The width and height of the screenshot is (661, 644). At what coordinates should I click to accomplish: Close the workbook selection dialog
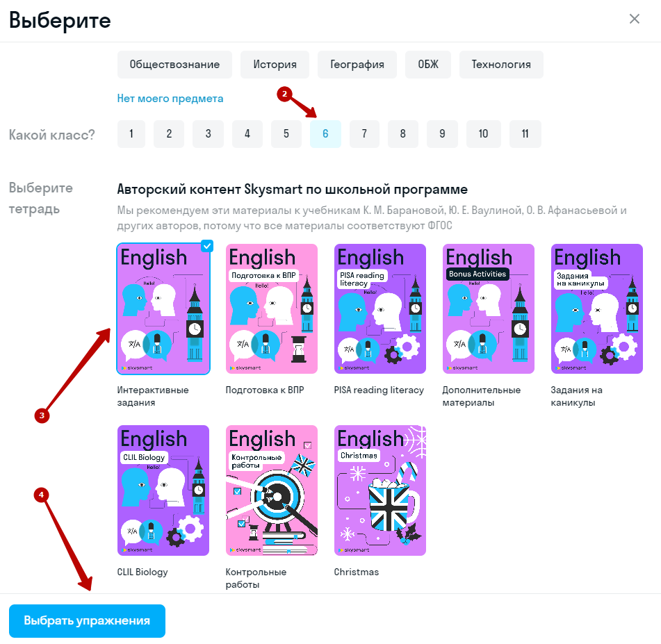point(634,19)
